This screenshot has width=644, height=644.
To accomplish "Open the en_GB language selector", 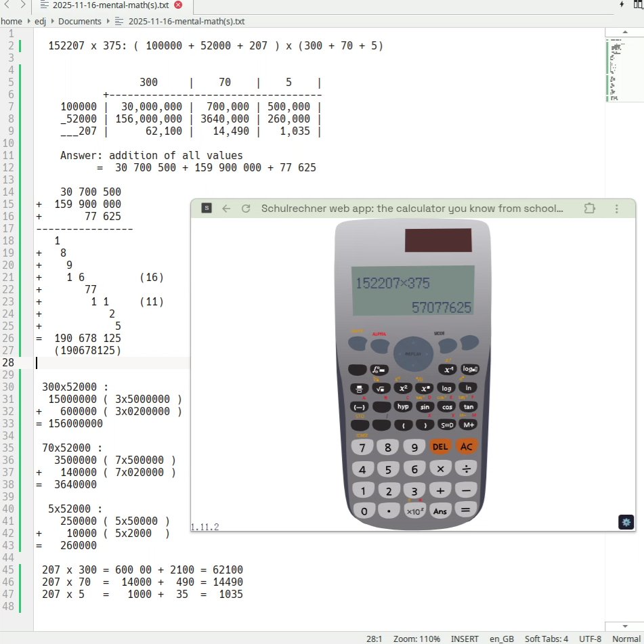I will [501, 639].
